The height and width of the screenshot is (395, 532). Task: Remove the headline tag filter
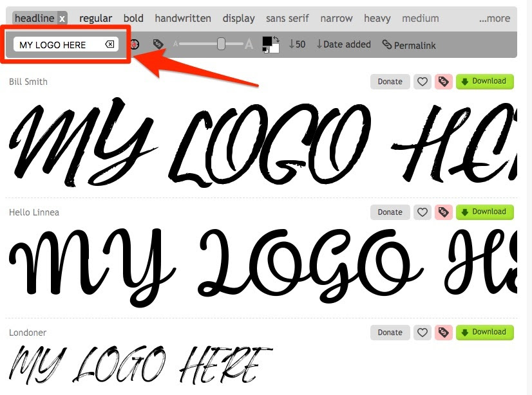62,19
